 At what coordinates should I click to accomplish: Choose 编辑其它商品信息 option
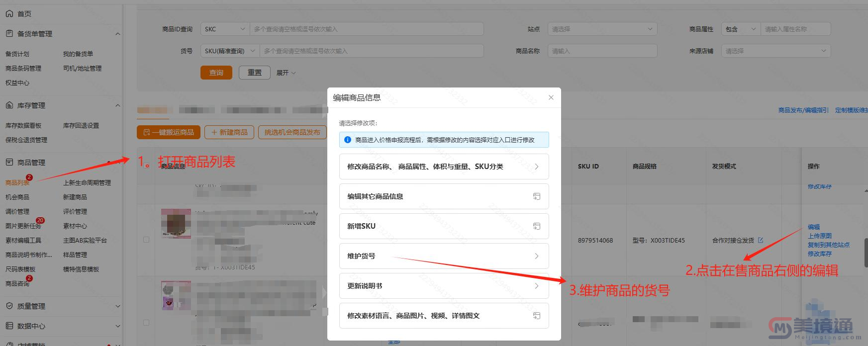coord(444,196)
